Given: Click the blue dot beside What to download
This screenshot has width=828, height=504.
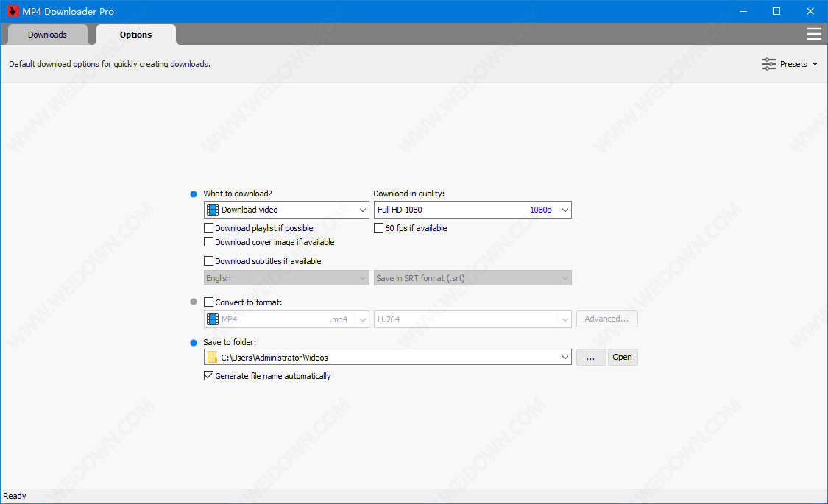Looking at the screenshot, I should point(194,194).
